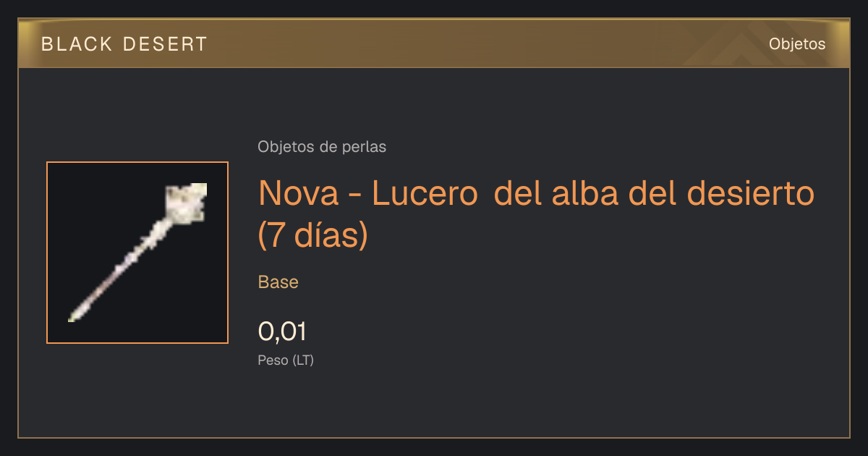Click the word DESERT in header logo
Screen dimensions: 868x456
165,44
